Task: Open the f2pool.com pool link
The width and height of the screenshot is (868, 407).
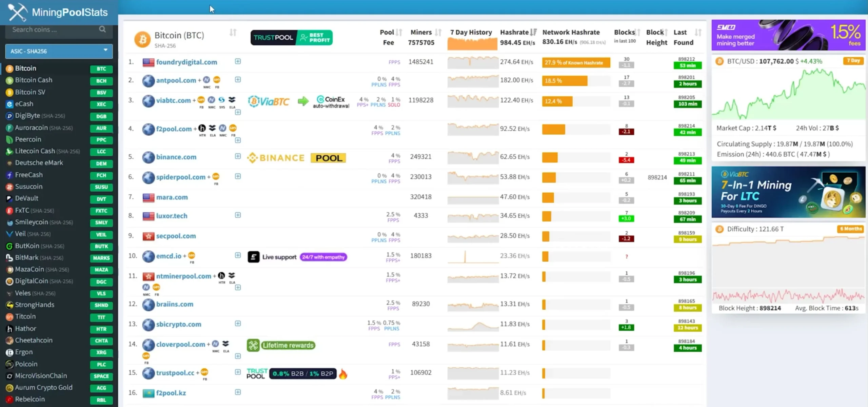Action: click(174, 129)
